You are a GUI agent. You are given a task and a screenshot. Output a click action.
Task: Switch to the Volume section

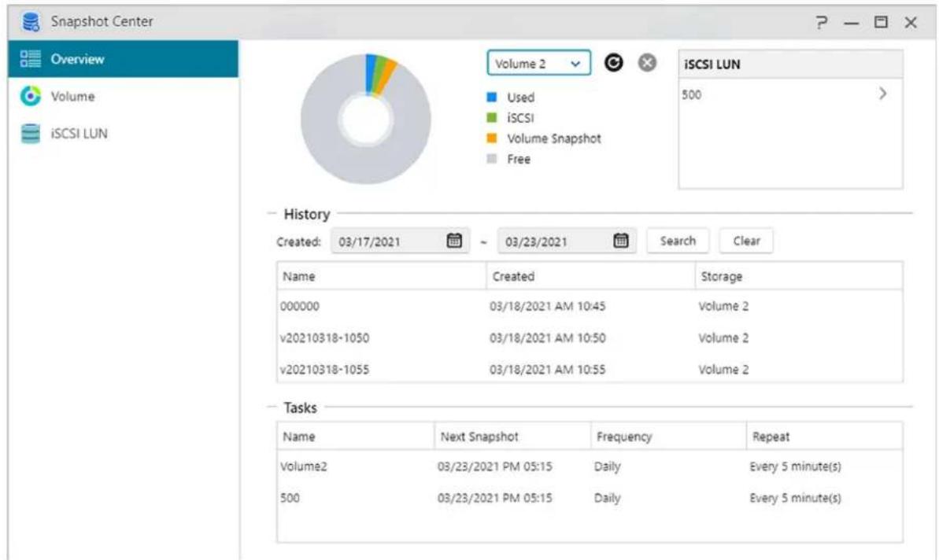(x=72, y=97)
